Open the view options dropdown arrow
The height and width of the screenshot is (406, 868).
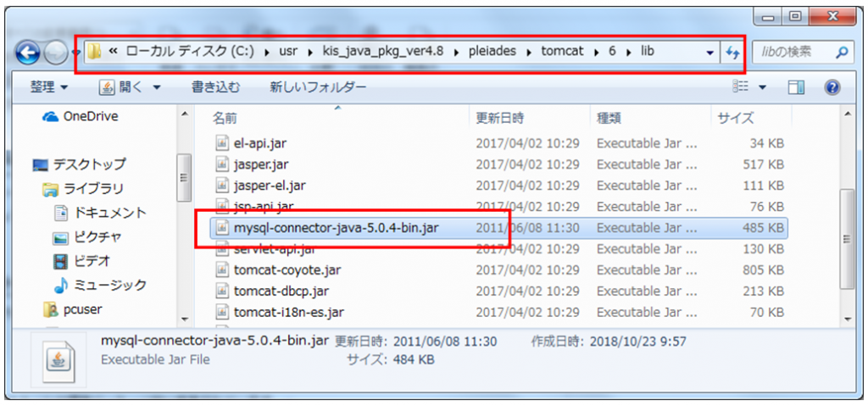point(761,87)
